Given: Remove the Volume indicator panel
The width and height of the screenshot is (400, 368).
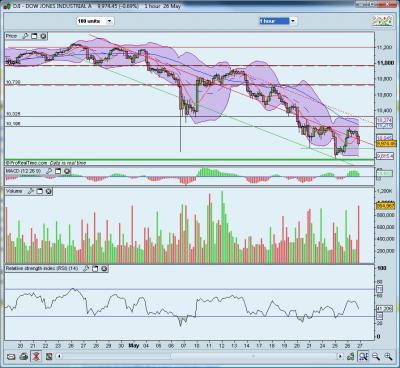Looking at the screenshot, I should (x=49, y=191).
